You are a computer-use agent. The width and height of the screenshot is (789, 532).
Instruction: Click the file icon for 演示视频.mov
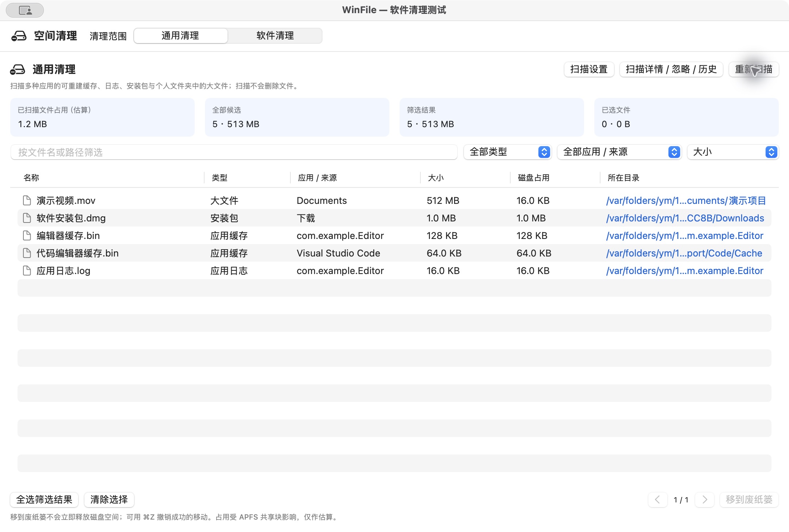27,200
